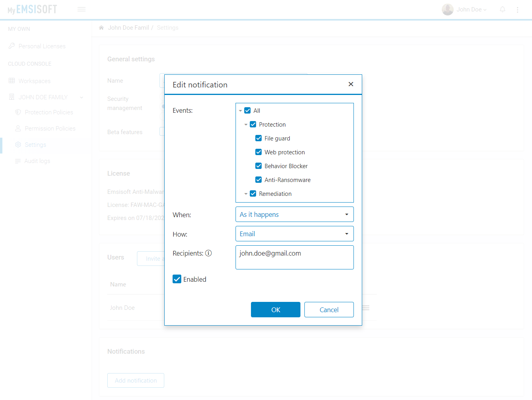Collapse the Protection events group

[246, 124]
